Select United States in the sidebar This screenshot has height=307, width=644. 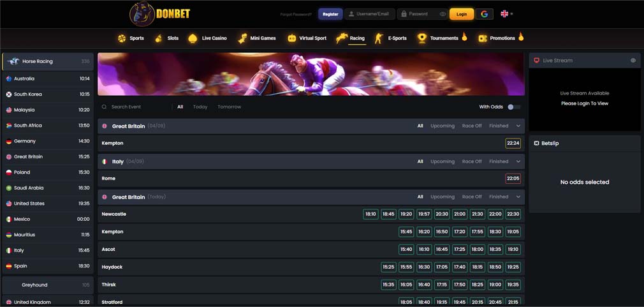pyautogui.click(x=48, y=204)
